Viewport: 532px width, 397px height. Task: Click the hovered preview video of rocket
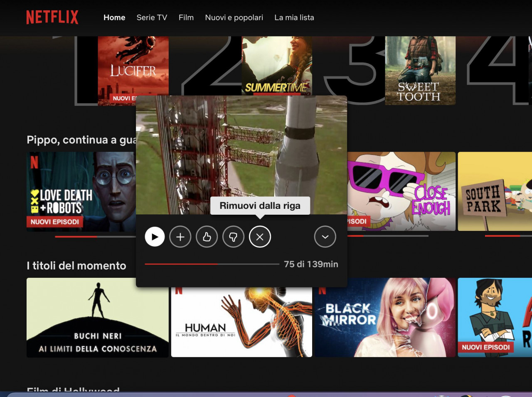tap(241, 155)
